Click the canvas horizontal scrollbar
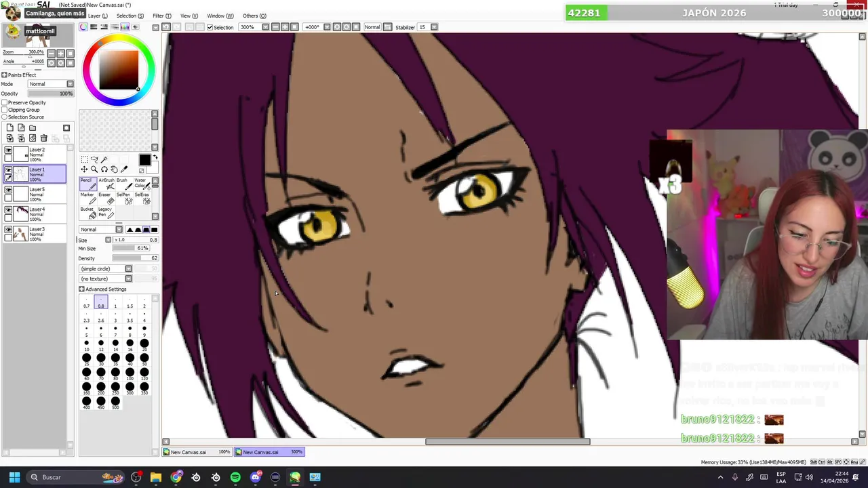 coord(508,442)
